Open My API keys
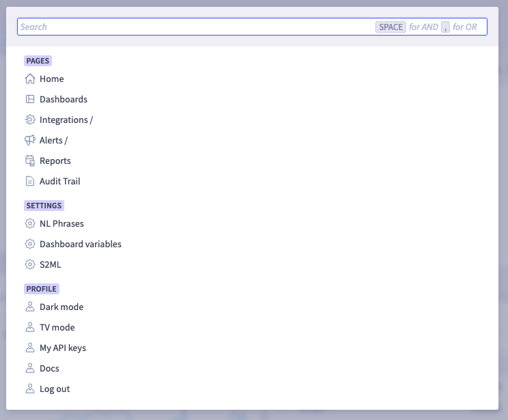Screen dimensions: 508x420 tap(63, 348)
